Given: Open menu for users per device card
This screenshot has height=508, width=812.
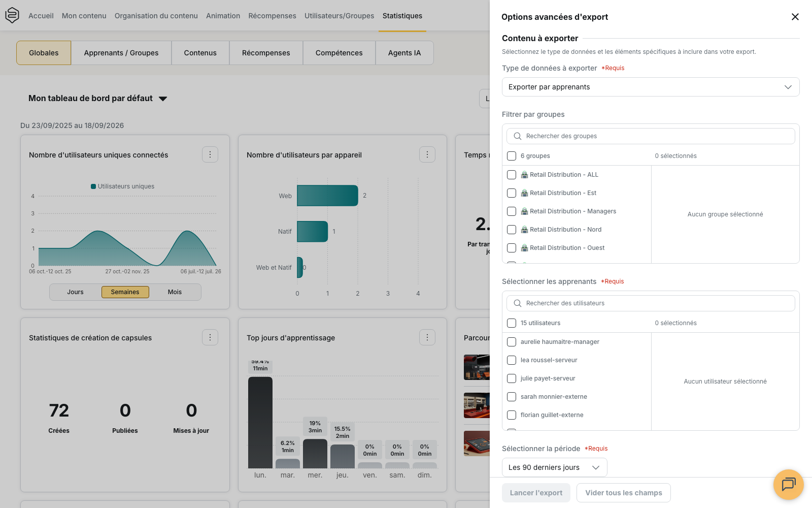Looking at the screenshot, I should (x=427, y=154).
